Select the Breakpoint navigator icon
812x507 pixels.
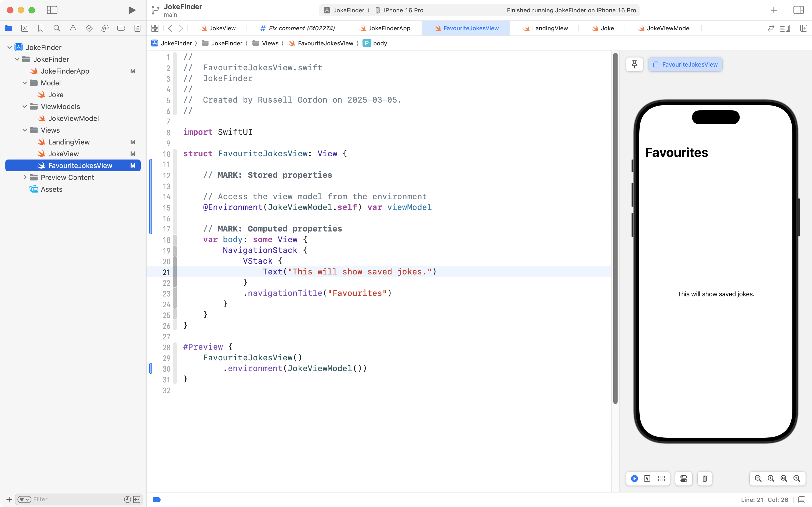click(121, 28)
